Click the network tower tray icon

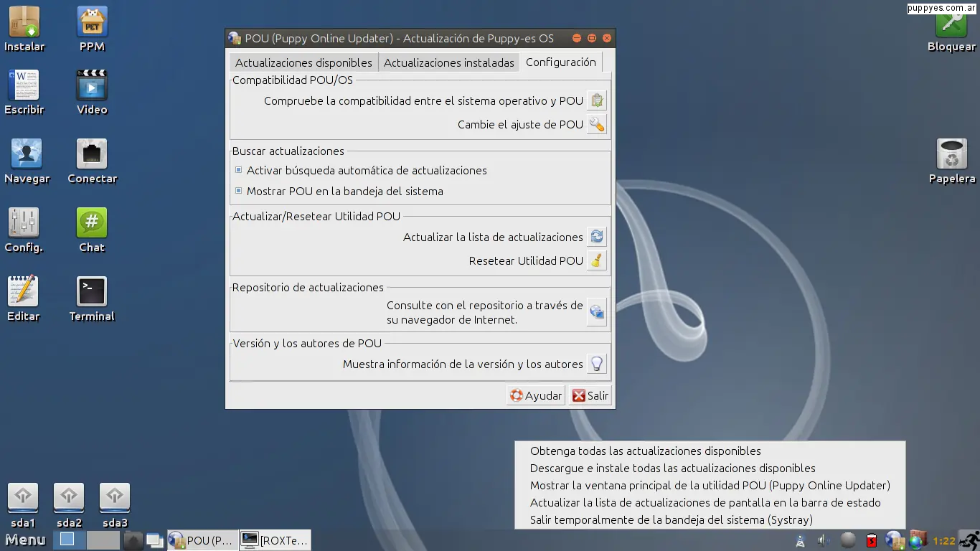point(801,540)
